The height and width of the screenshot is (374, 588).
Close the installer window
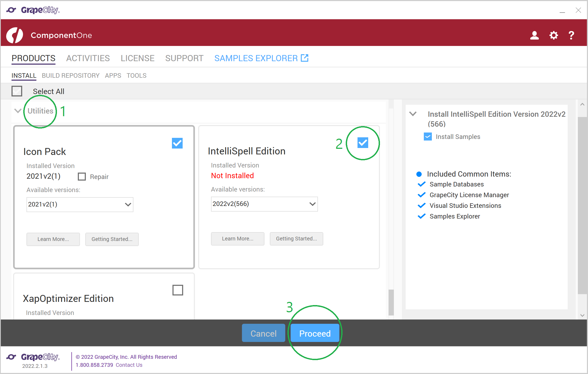click(578, 10)
